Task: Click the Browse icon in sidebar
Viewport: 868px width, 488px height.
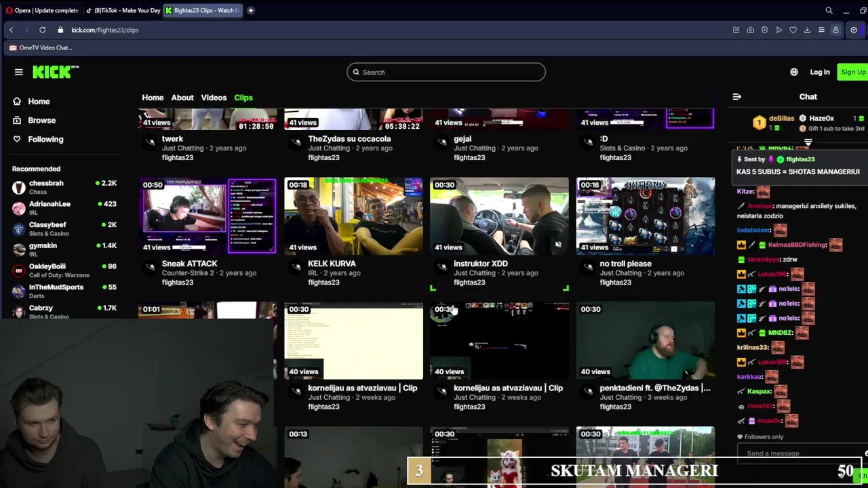Action: (17, 120)
